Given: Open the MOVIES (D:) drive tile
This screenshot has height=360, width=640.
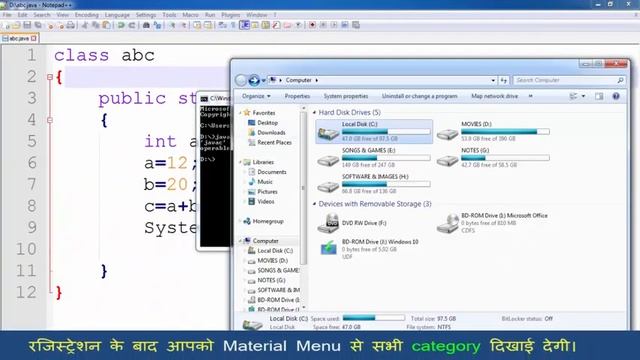Looking at the screenshot, I should (x=493, y=131).
